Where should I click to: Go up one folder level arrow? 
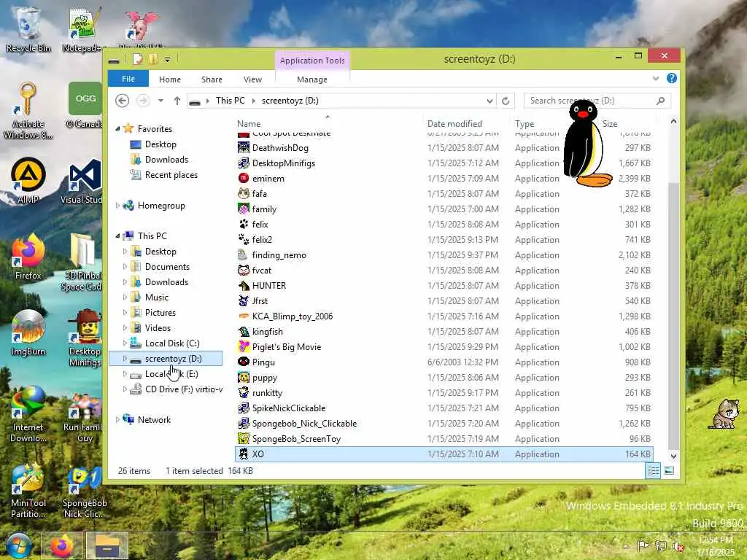tap(177, 101)
